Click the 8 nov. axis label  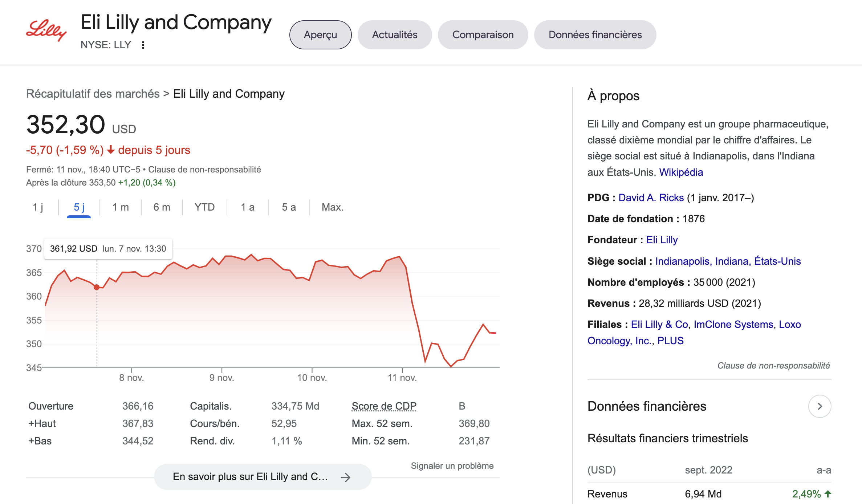click(131, 378)
